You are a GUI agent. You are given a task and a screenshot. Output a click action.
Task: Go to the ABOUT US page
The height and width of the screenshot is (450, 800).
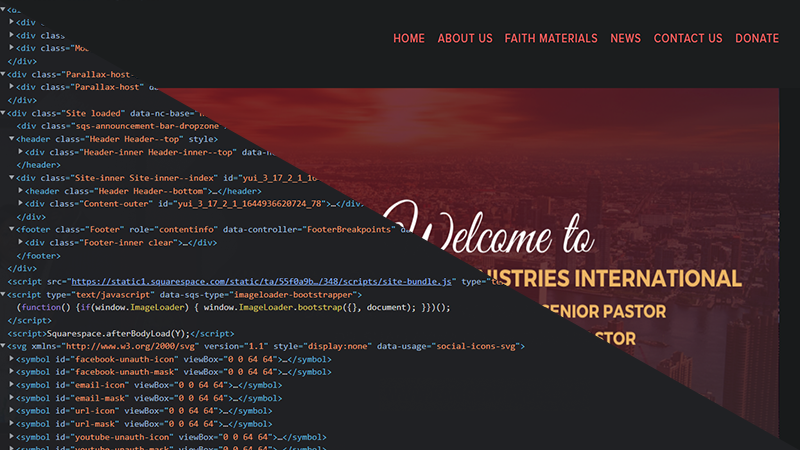coord(465,39)
